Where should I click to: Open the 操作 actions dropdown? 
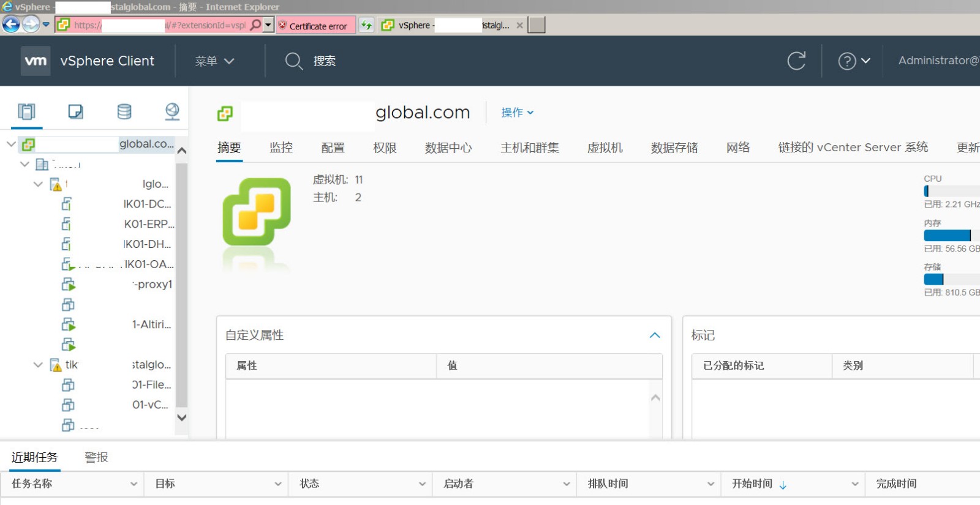coord(518,113)
